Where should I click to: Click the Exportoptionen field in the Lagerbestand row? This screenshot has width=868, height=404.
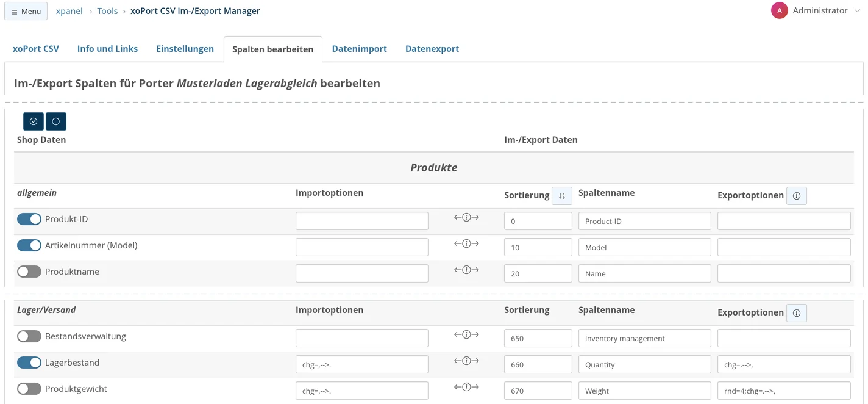784,364
